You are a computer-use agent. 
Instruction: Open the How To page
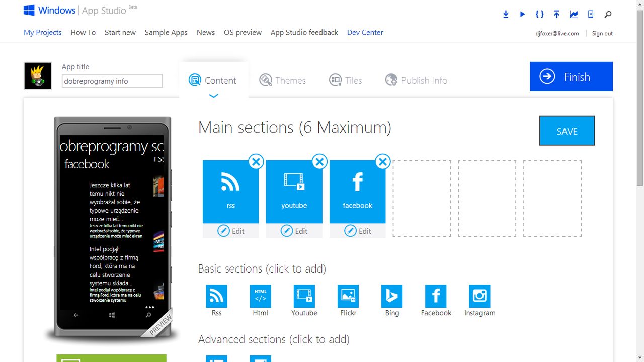coord(83,32)
